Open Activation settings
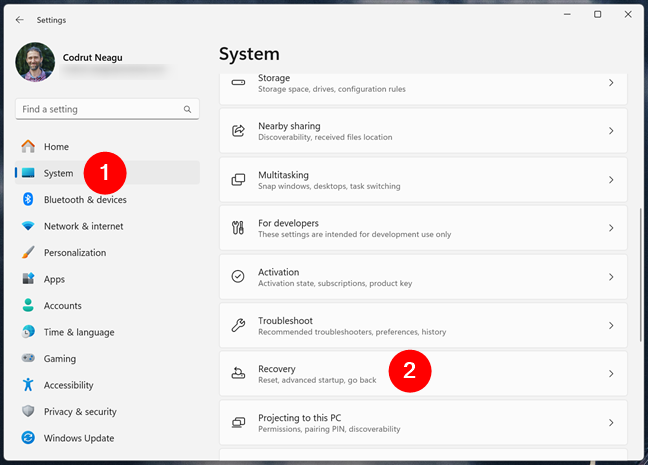 (x=423, y=277)
